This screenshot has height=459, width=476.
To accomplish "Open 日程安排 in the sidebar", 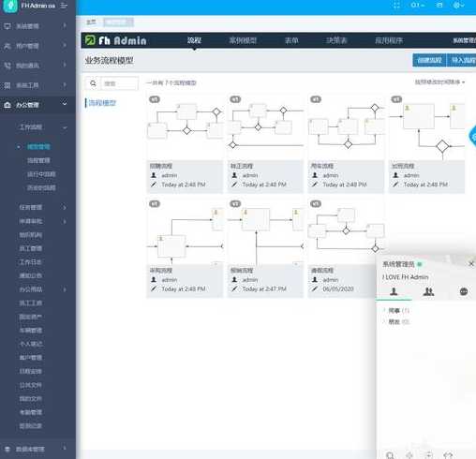I will (x=31, y=371).
